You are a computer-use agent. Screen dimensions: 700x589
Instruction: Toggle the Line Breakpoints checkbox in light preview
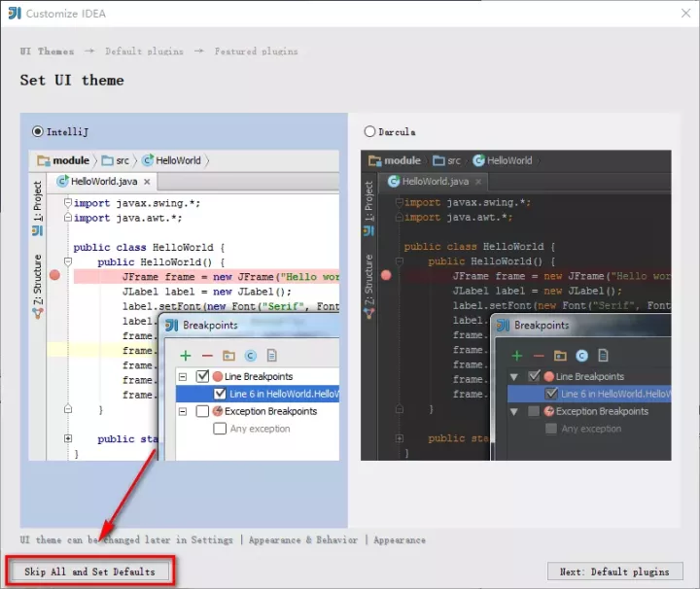203,377
